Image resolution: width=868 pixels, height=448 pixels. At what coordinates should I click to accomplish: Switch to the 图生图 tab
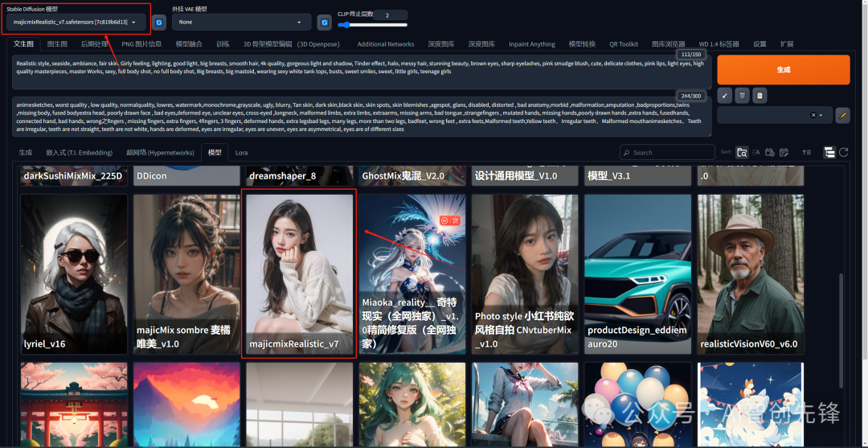[57, 43]
